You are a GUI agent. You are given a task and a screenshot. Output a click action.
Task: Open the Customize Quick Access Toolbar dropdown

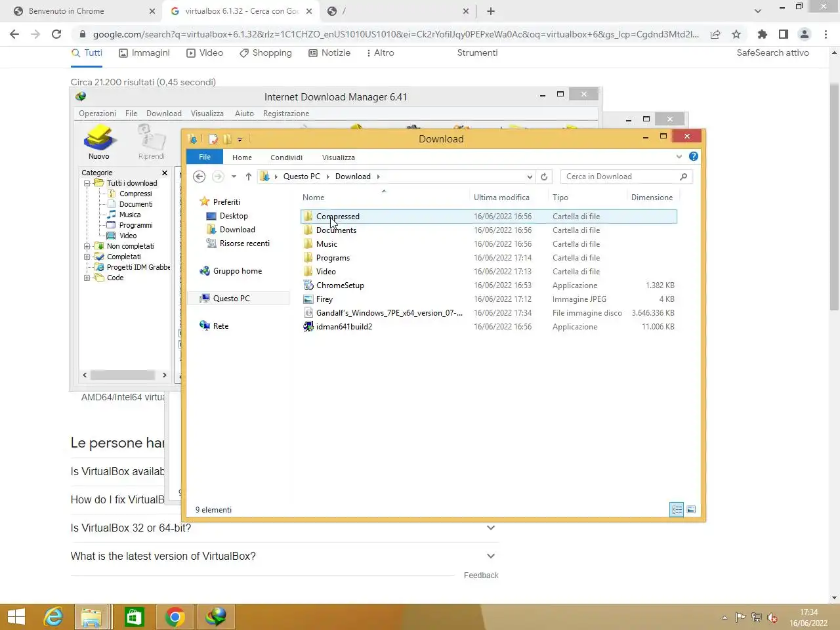coord(240,139)
